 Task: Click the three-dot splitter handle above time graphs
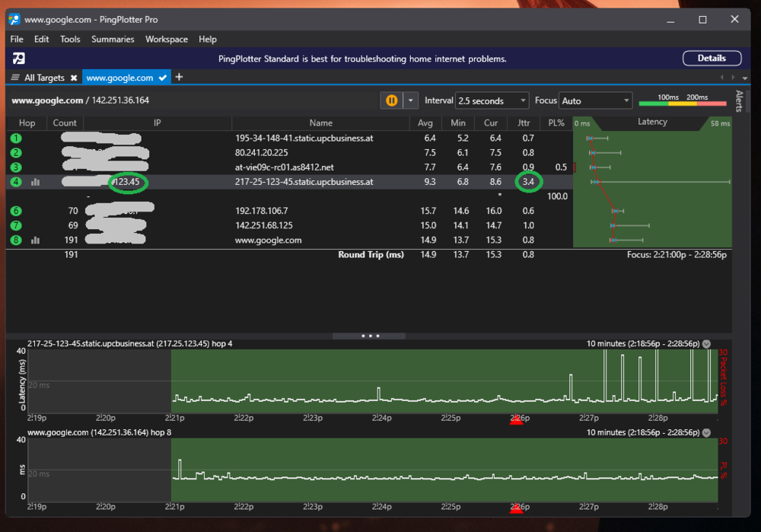[370, 336]
